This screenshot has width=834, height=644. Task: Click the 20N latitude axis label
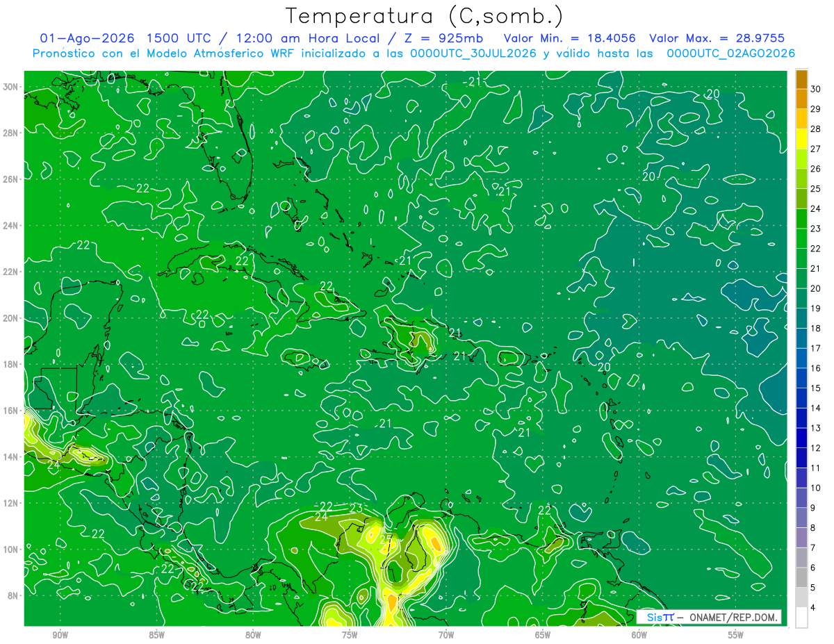coord(11,318)
